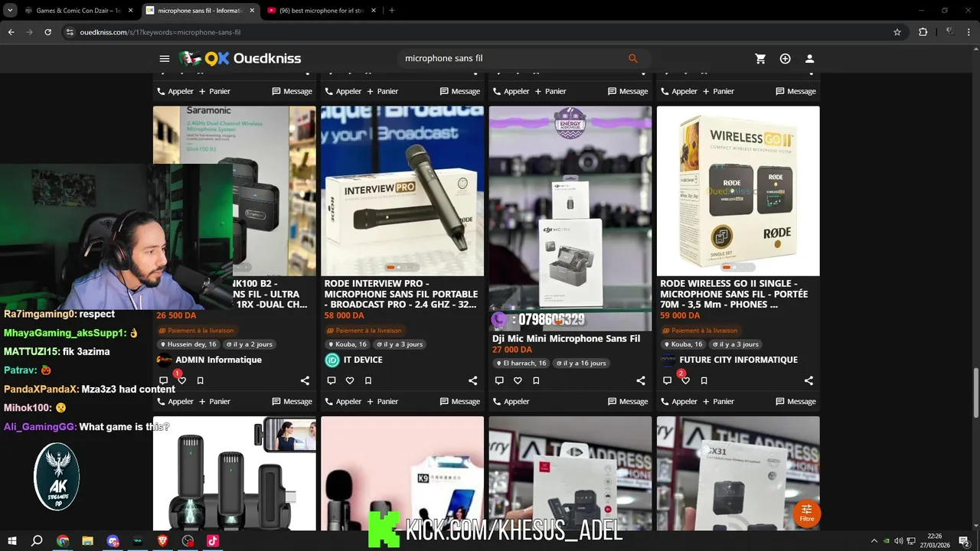The width and height of the screenshot is (980, 551).
Task: Open the Ouedkniss hamburger menu
Action: tap(165, 59)
